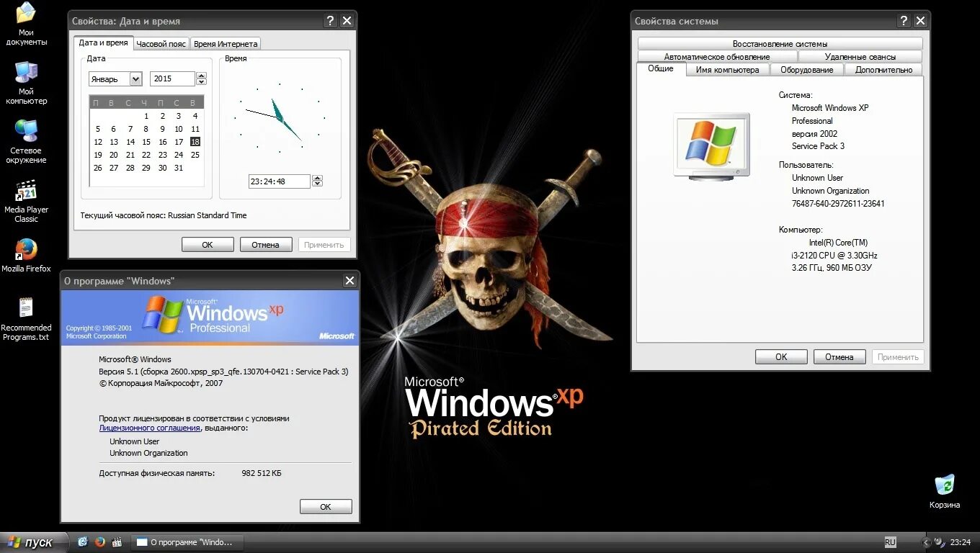Click Применить in Свойства системы window
This screenshot has height=553, width=980.
click(x=898, y=357)
